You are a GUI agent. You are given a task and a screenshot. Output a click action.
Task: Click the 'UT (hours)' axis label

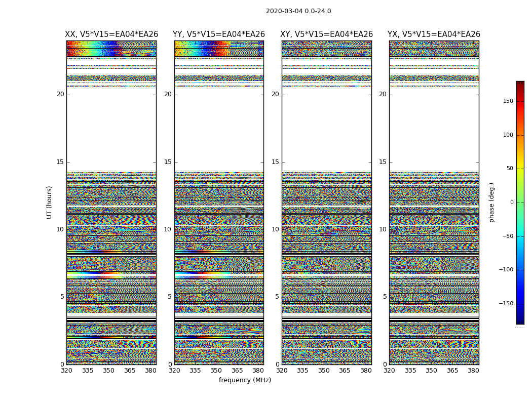(49, 202)
